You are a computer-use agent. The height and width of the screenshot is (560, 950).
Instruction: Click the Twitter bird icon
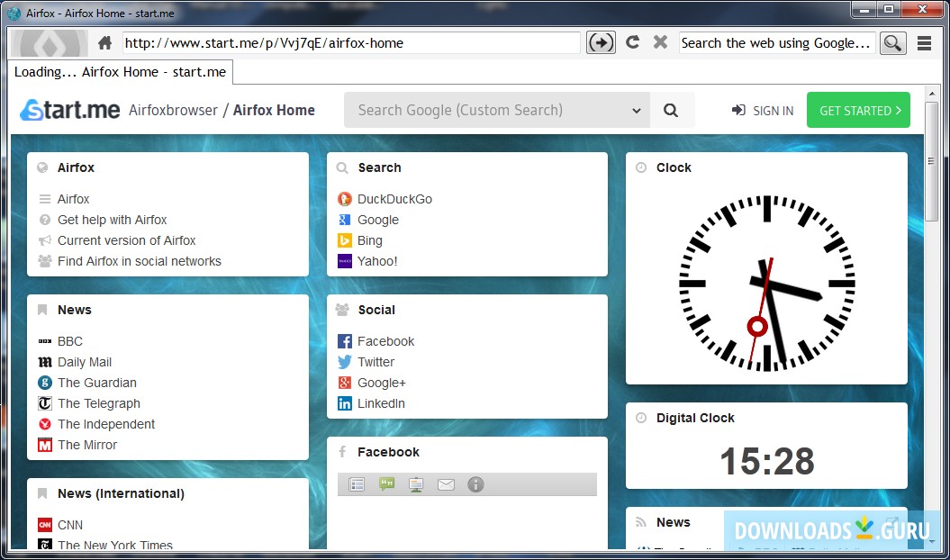[x=345, y=362]
